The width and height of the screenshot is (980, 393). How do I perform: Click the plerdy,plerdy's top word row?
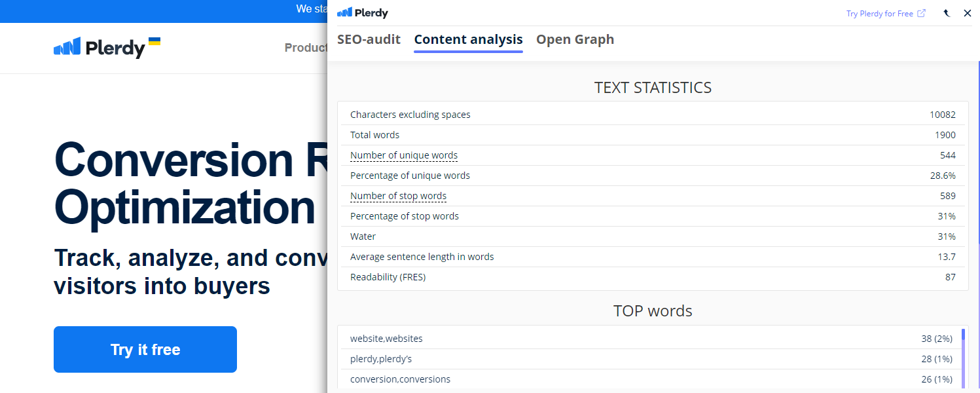[650, 359]
